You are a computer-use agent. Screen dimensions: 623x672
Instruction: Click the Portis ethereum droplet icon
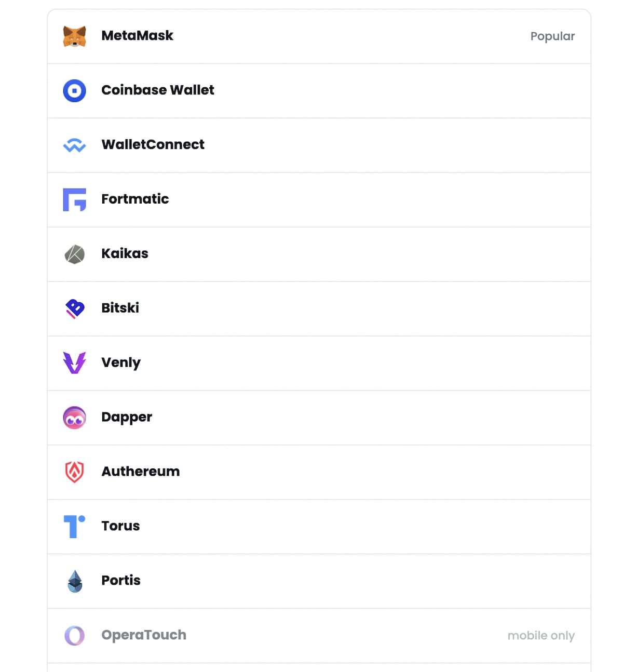(x=74, y=581)
